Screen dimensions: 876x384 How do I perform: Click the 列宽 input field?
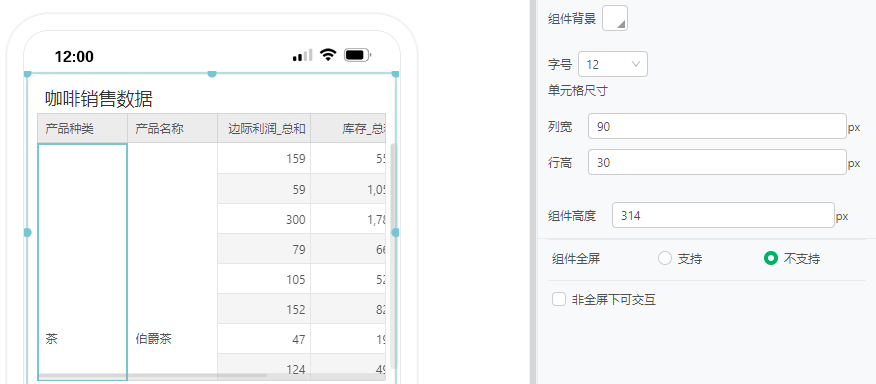pos(717,126)
